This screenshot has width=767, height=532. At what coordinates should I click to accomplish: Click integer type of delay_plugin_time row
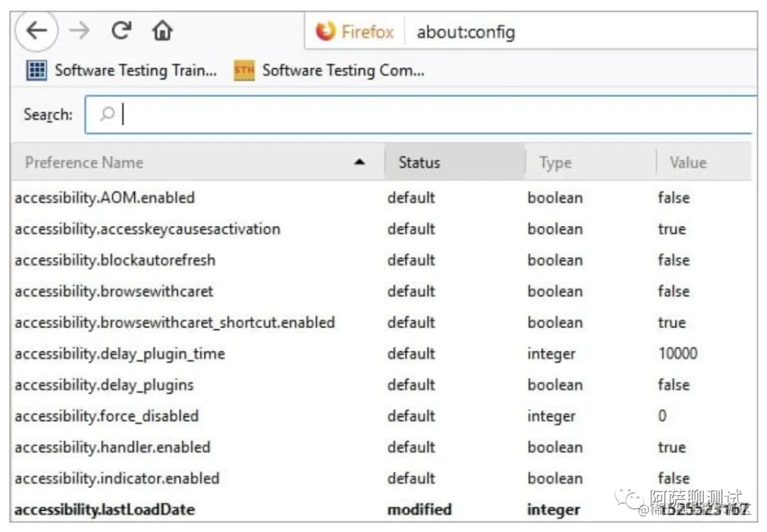[551, 354]
